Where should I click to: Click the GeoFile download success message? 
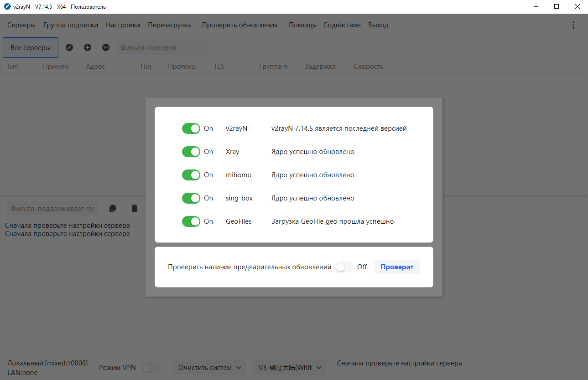point(333,221)
